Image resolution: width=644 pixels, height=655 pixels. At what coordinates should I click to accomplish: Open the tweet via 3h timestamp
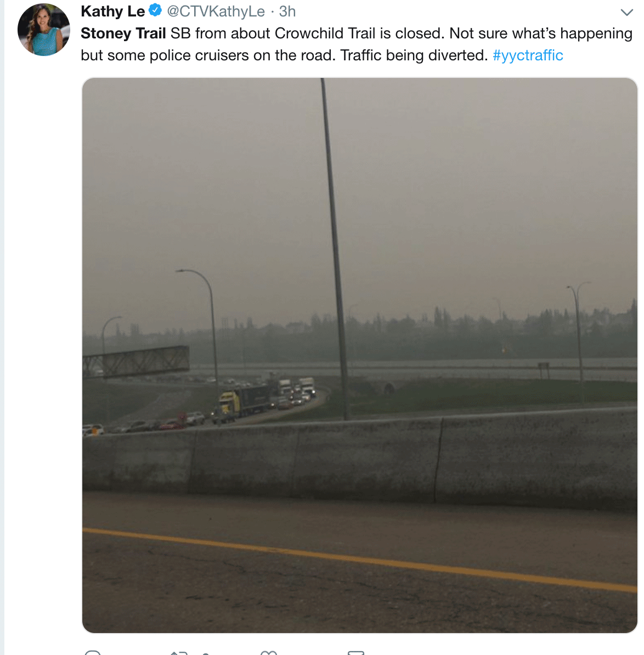click(287, 12)
